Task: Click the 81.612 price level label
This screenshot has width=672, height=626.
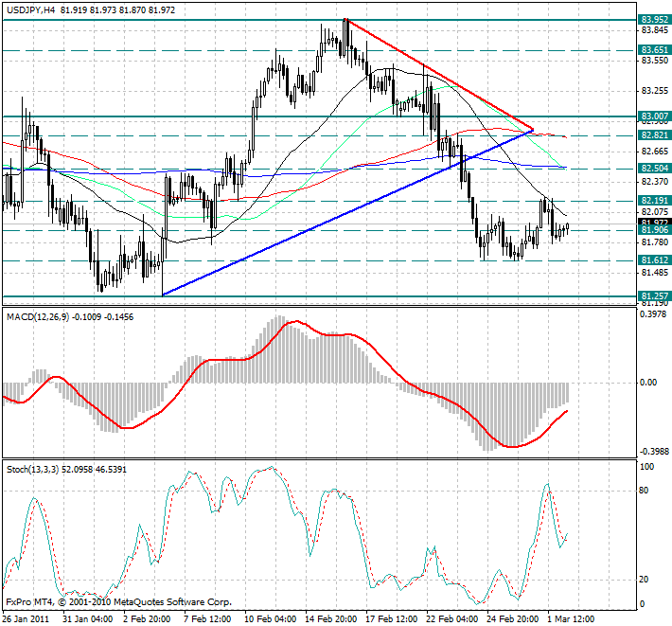Action: click(654, 260)
